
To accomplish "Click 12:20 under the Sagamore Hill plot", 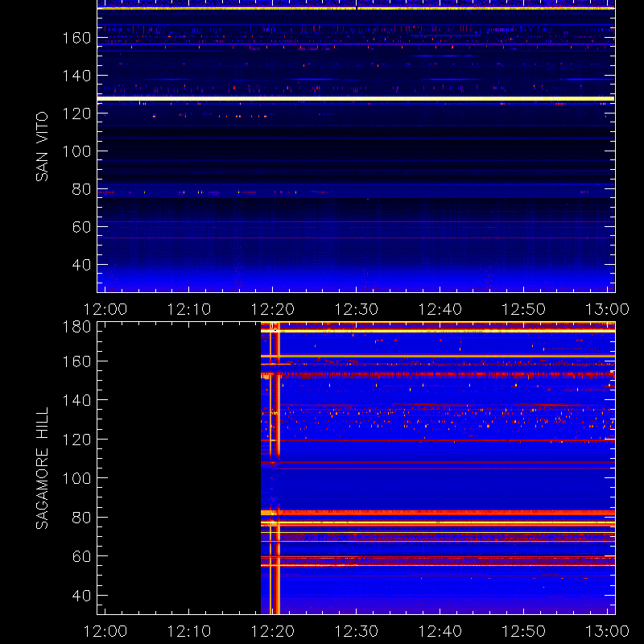I will coord(273,631).
